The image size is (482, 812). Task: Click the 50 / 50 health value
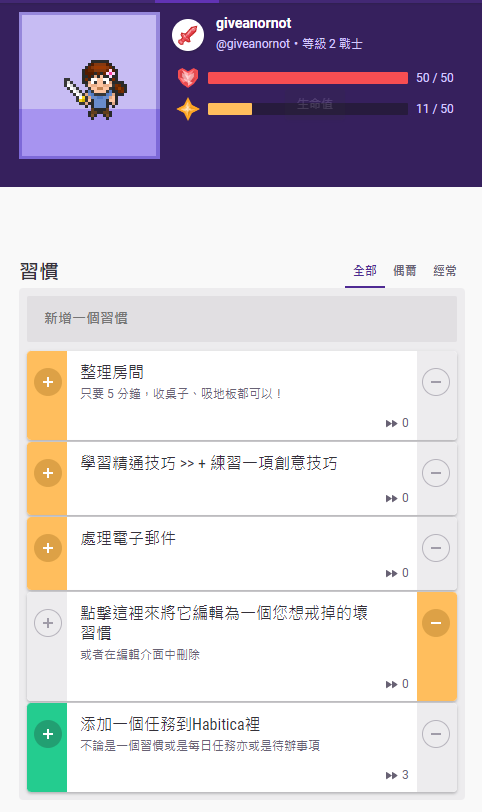[435, 78]
